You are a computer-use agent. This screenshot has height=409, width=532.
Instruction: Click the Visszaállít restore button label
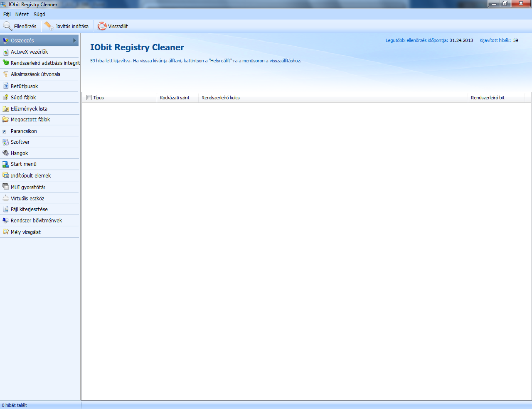point(118,26)
